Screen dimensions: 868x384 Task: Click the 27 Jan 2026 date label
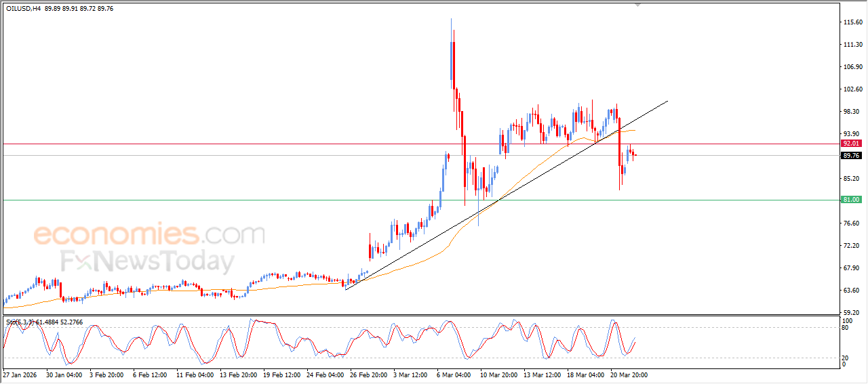[x=20, y=374]
